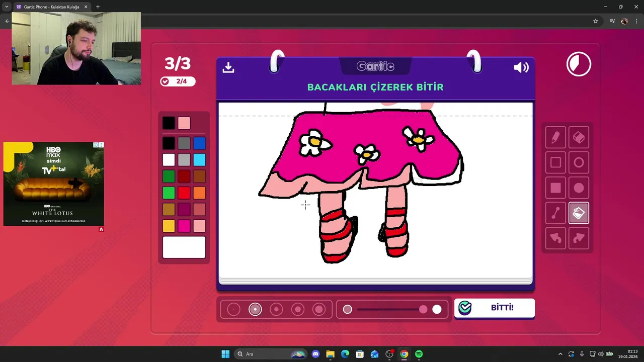Pick the cyan color swatch
Image resolution: width=644 pixels, height=362 pixels.
[199, 160]
